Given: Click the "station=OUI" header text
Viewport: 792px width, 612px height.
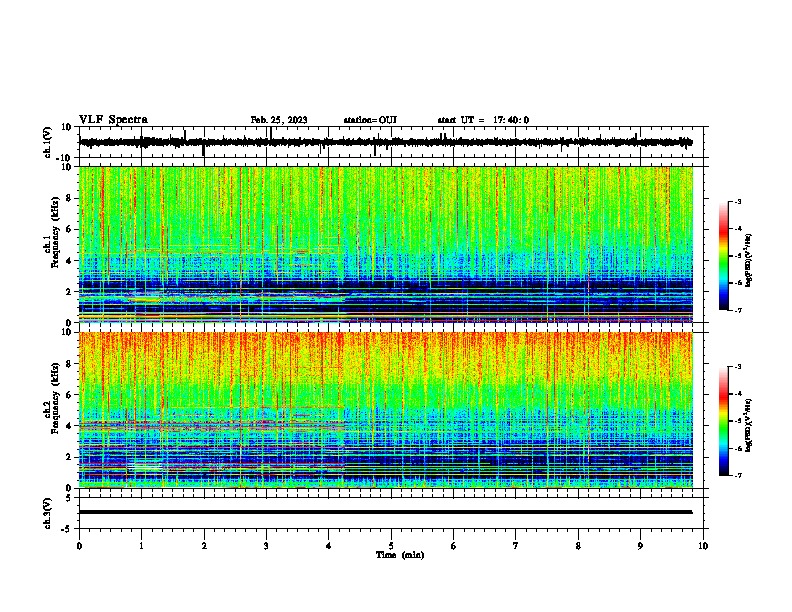Looking at the screenshot, I should (x=370, y=120).
